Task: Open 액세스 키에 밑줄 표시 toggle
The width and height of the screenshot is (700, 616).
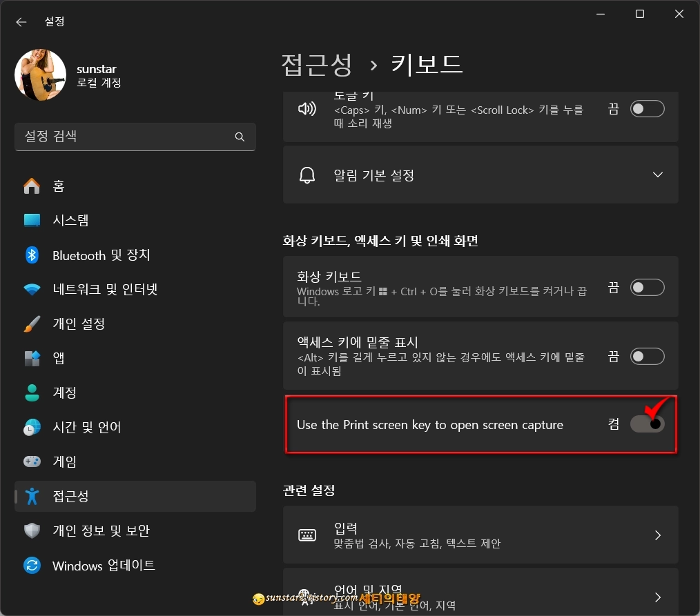Action: pyautogui.click(x=647, y=356)
